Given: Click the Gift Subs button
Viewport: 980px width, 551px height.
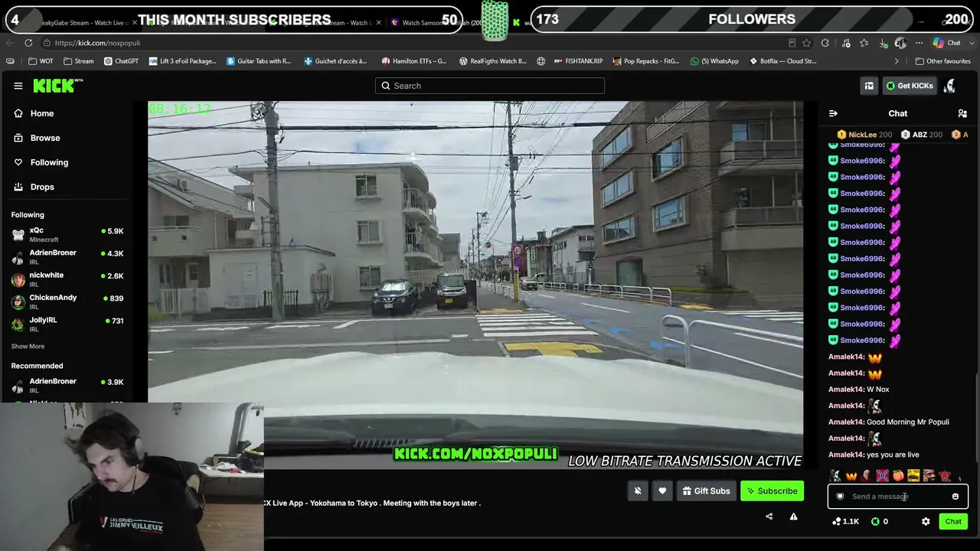Looking at the screenshot, I should coord(706,491).
